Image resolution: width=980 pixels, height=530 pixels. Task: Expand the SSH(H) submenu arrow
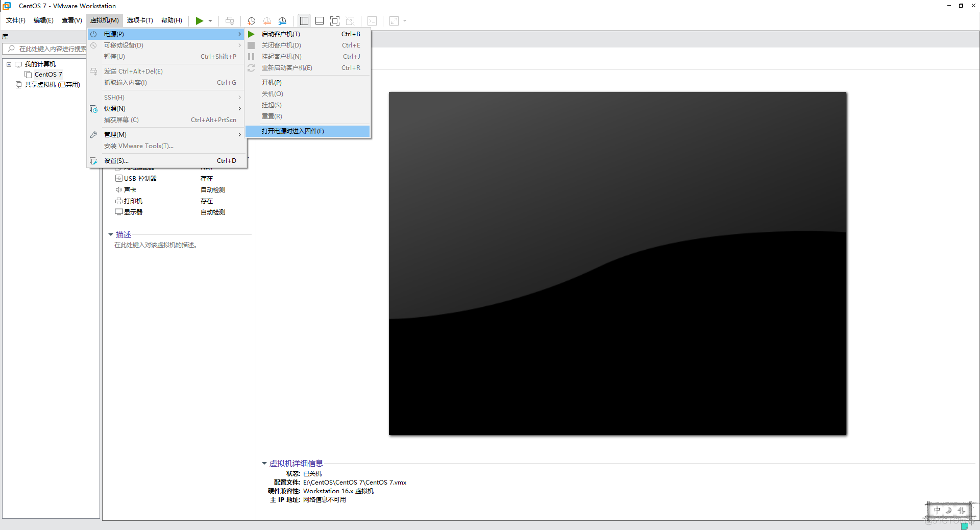(239, 98)
